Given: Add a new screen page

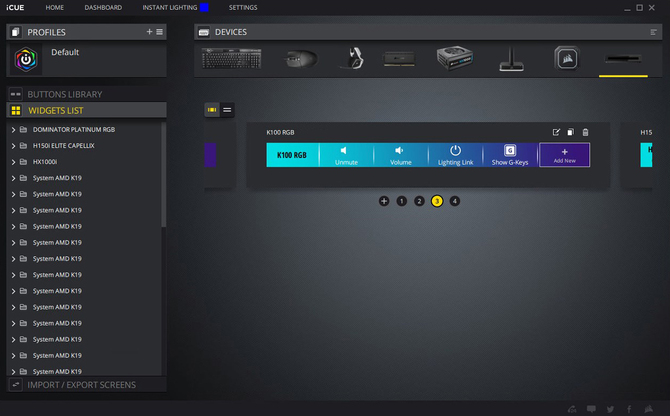Looking at the screenshot, I should tap(384, 201).
